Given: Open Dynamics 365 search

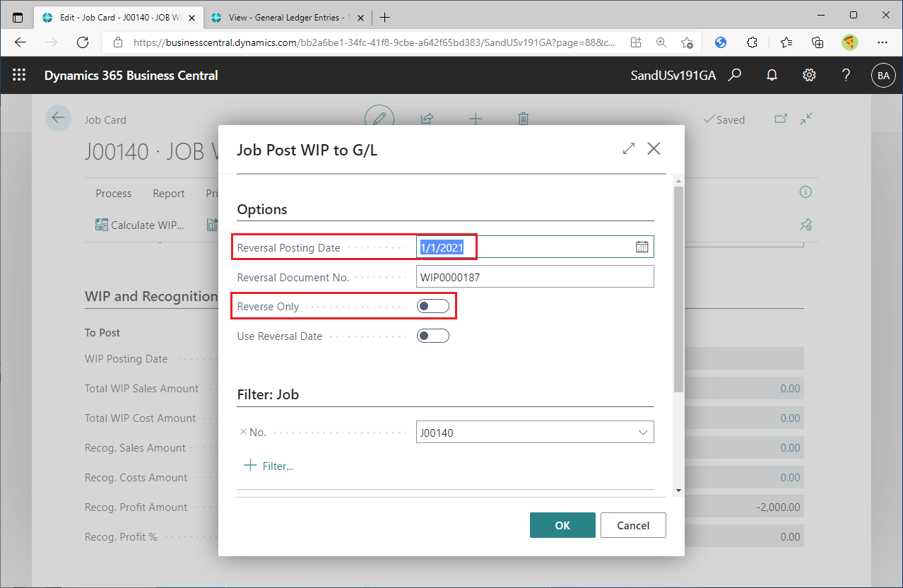Looking at the screenshot, I should tap(735, 75).
